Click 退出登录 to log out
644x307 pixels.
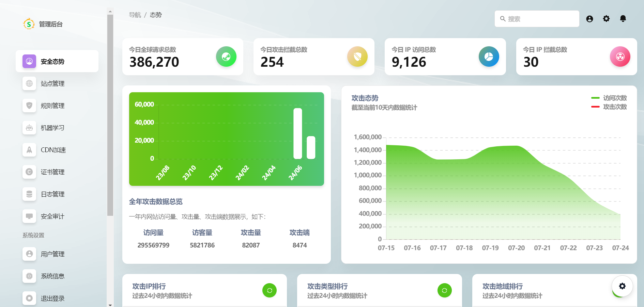pyautogui.click(x=52, y=298)
